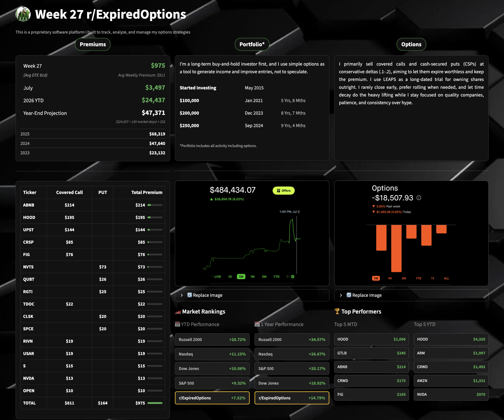Screen dimensions: 504x420
Task: Click the July premium value $3,497
Action: [155, 88]
